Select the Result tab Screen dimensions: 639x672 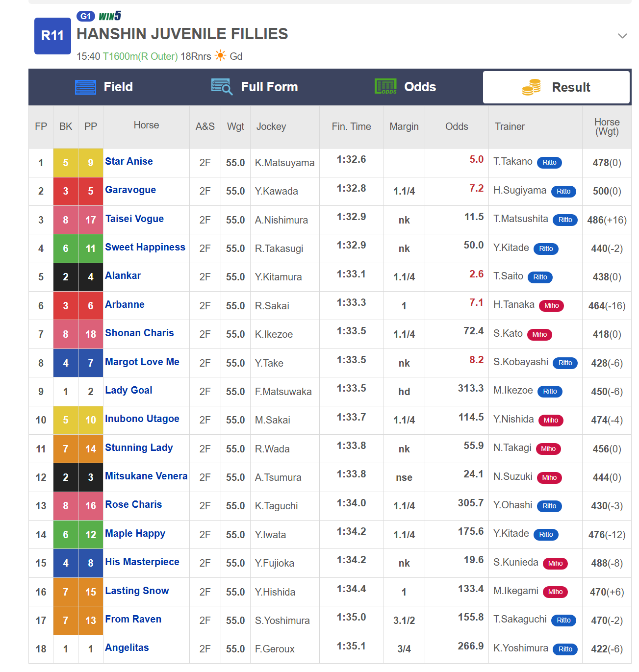click(556, 87)
